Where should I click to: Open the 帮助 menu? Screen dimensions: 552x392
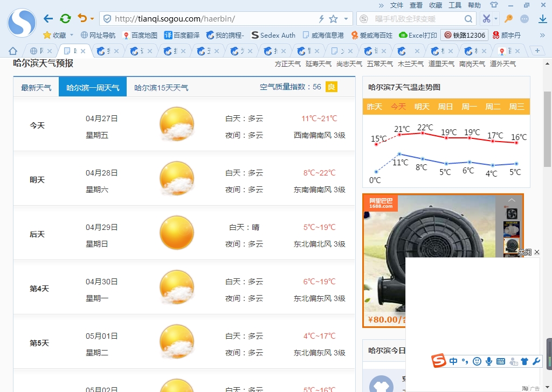click(x=474, y=5)
